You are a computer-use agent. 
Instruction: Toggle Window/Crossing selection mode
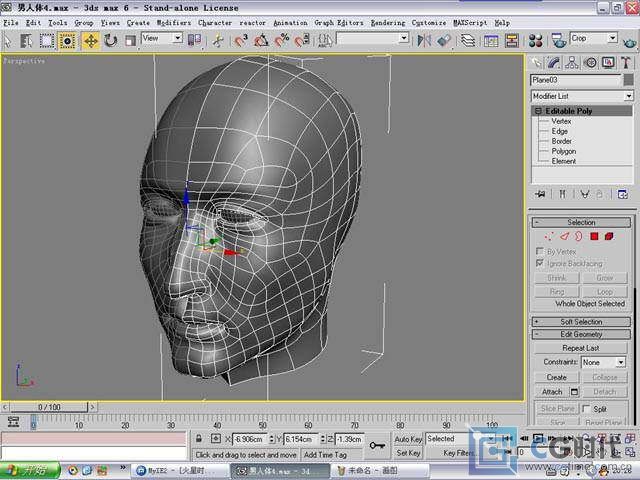pos(67,41)
